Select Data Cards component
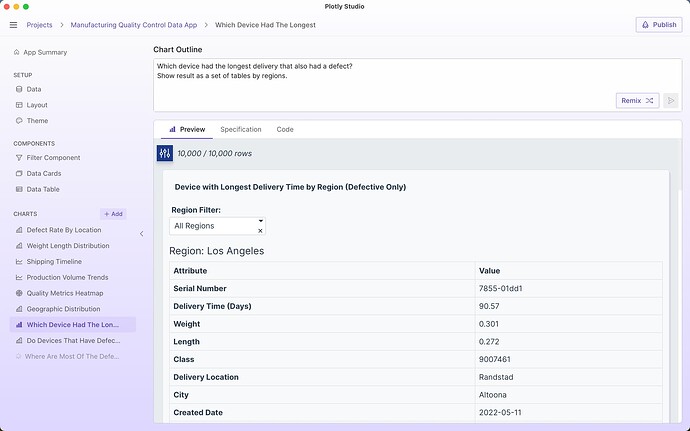Viewport: 690px width, 431px height. (44, 173)
